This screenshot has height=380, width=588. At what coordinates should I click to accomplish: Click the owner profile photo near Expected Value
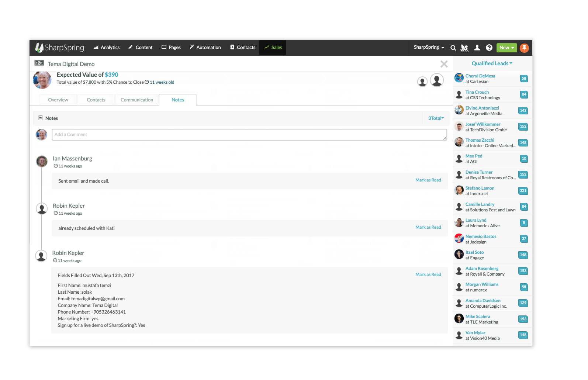[42, 80]
